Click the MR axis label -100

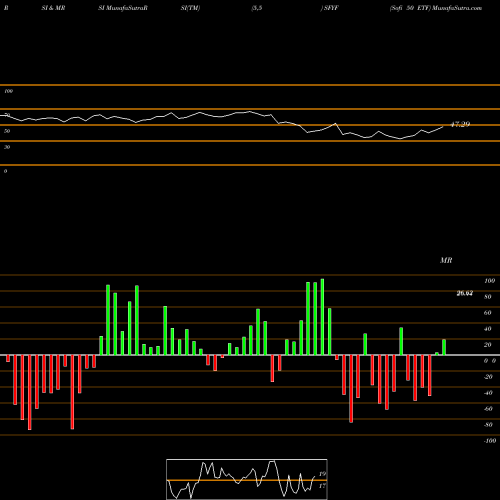coord(490,441)
